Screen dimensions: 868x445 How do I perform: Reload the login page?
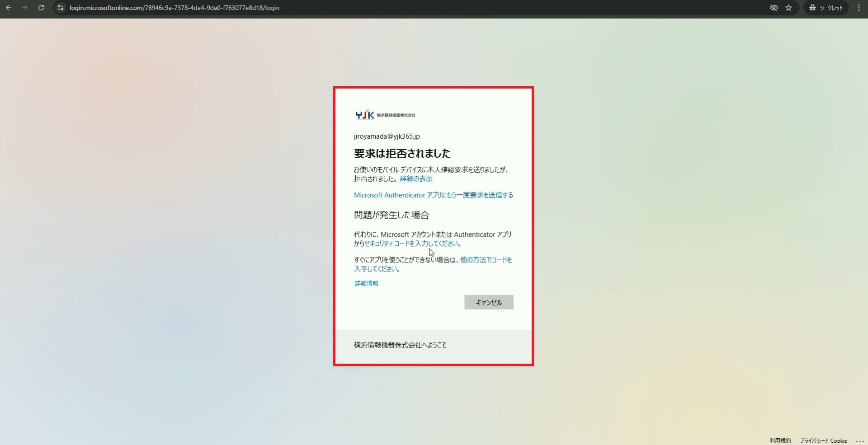pos(41,8)
